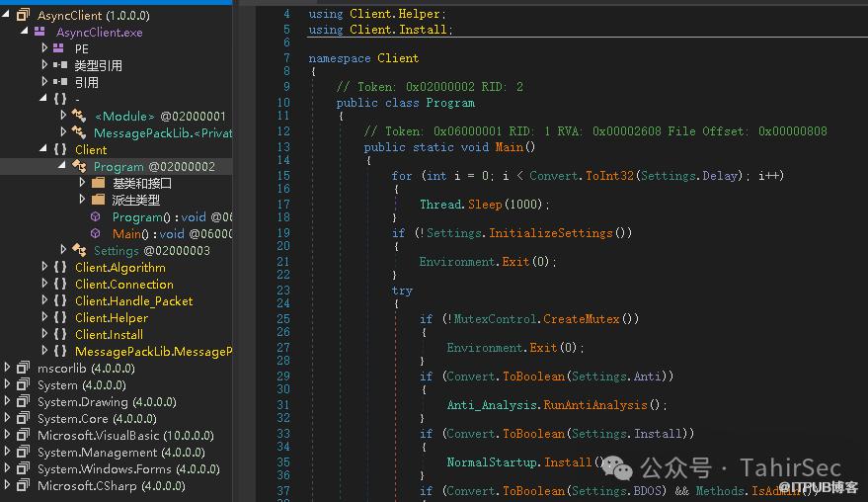868x502 pixels.
Task: Expand the Settings @02000003 class
Action: 63,251
